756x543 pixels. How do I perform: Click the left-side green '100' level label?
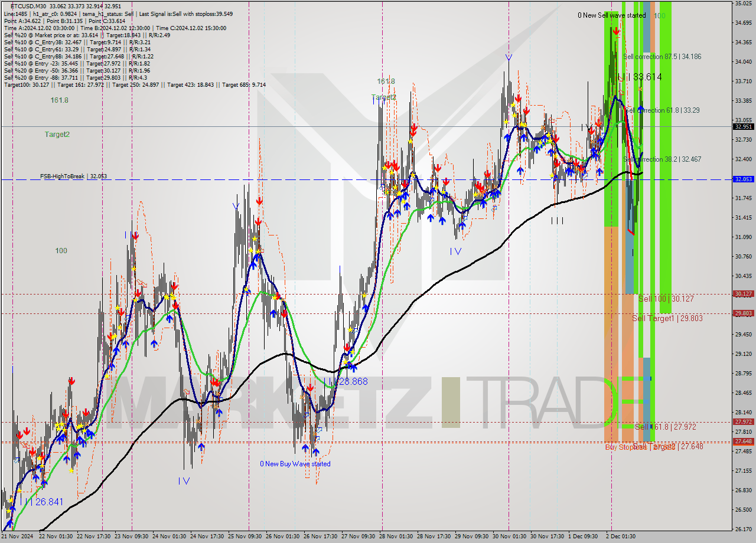point(61,251)
